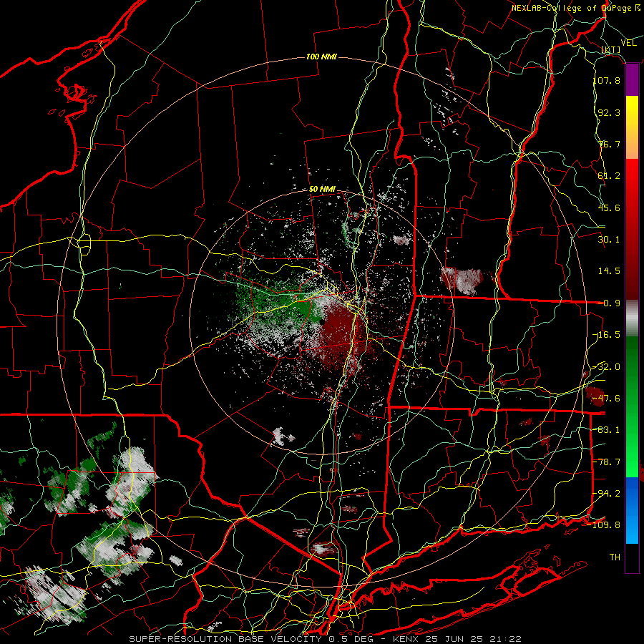Click the 100 NMI range ring label
The height and width of the screenshot is (644, 644).
321,57
